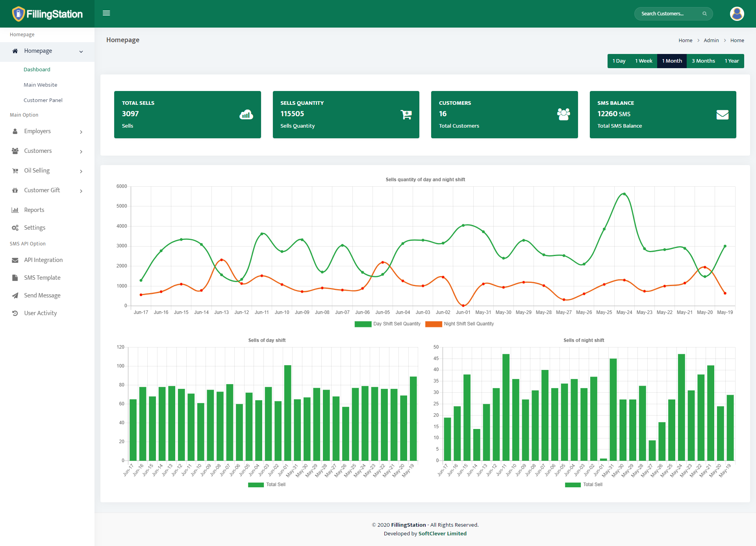The width and height of the screenshot is (756, 546).
Task: Switch to the 1 Year time range
Action: (x=731, y=61)
